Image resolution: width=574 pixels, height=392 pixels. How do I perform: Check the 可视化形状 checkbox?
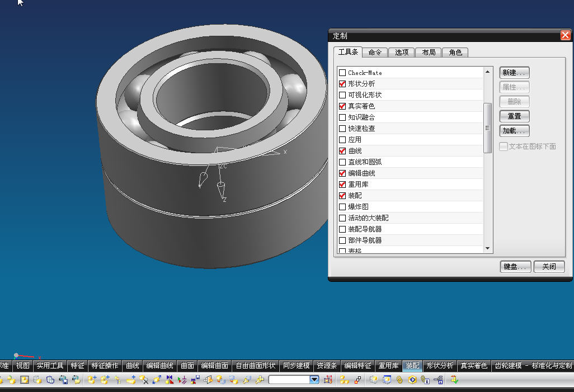tap(342, 95)
